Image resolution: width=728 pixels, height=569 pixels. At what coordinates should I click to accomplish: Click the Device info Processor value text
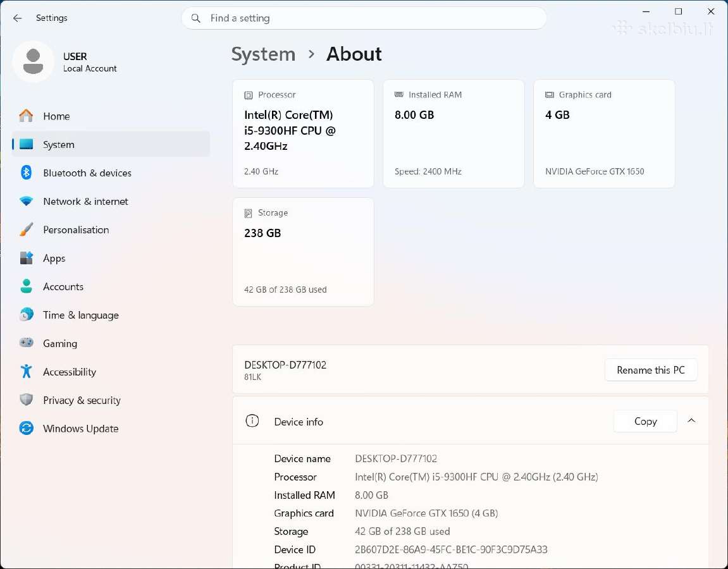(x=476, y=477)
